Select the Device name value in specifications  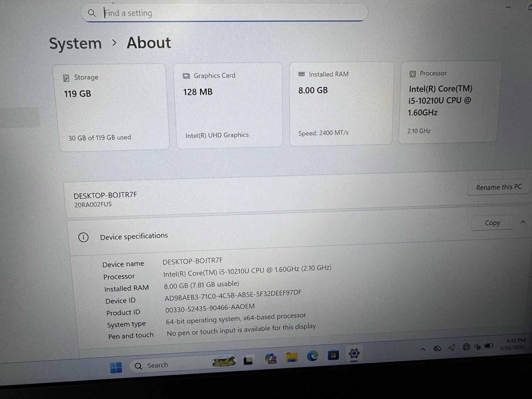(x=193, y=261)
